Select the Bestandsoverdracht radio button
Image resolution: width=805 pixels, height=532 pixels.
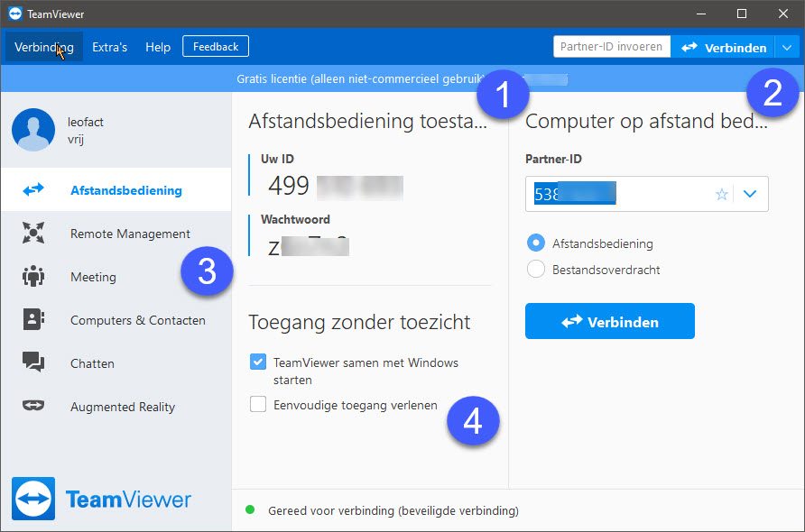pyautogui.click(x=536, y=269)
